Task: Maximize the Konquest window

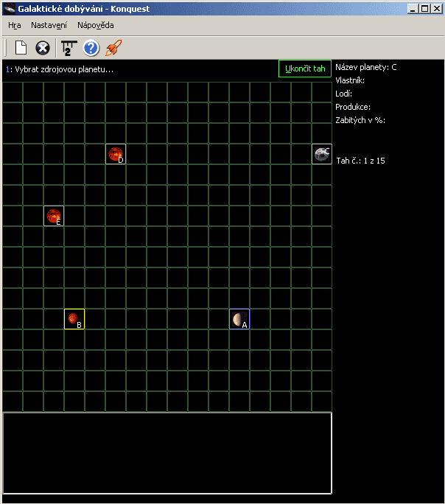Action: coord(425,9)
